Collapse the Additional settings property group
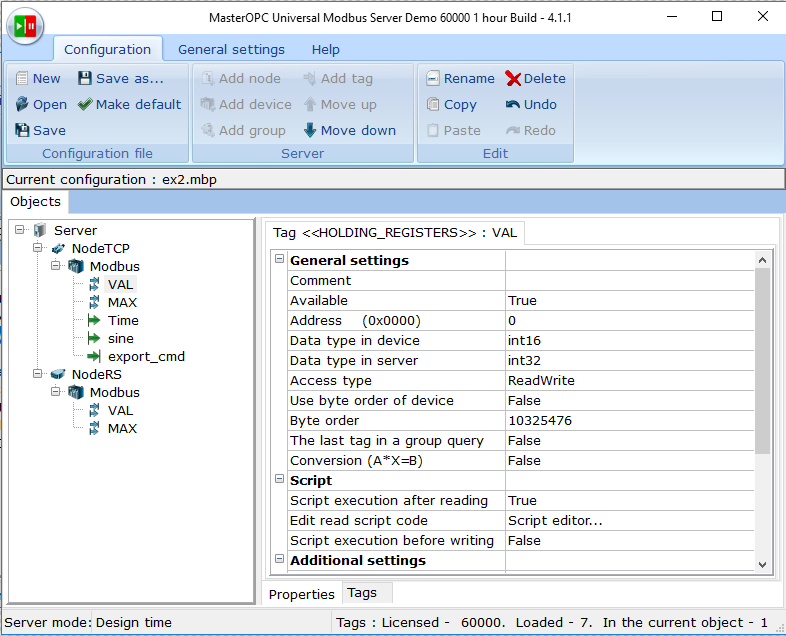 point(280,559)
